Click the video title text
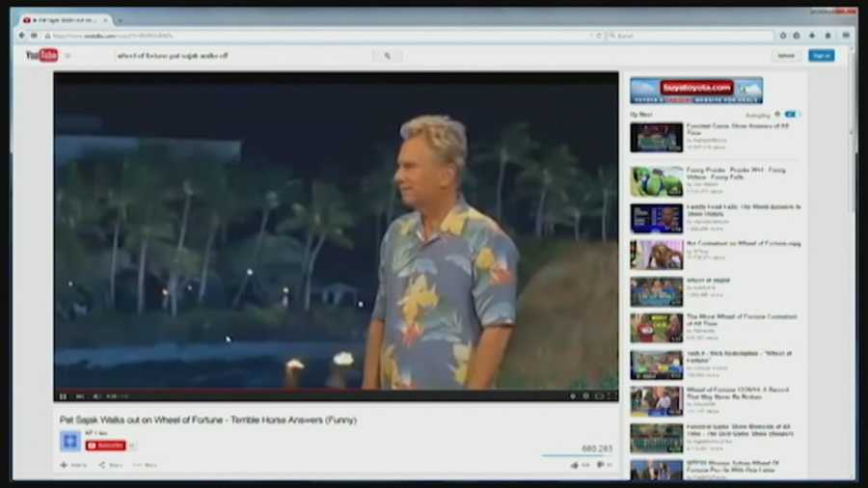868x488 pixels. click(208, 420)
